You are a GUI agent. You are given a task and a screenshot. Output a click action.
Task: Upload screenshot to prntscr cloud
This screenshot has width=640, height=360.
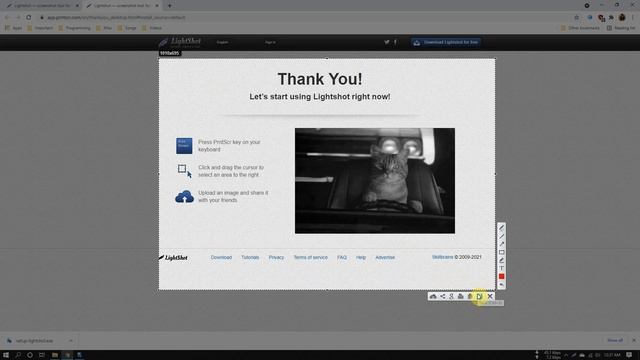(433, 296)
